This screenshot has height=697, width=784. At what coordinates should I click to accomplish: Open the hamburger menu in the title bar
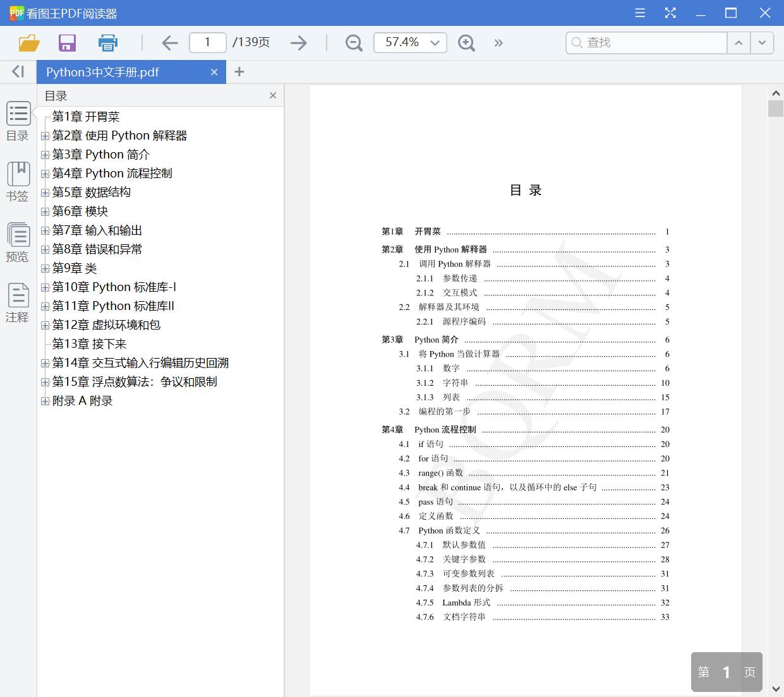639,13
